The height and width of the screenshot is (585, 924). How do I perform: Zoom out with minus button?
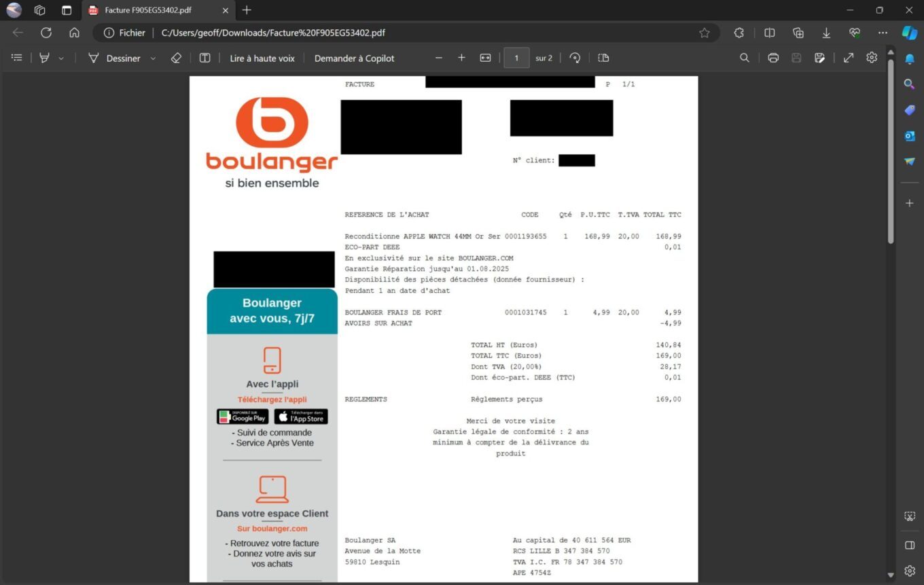coord(439,58)
